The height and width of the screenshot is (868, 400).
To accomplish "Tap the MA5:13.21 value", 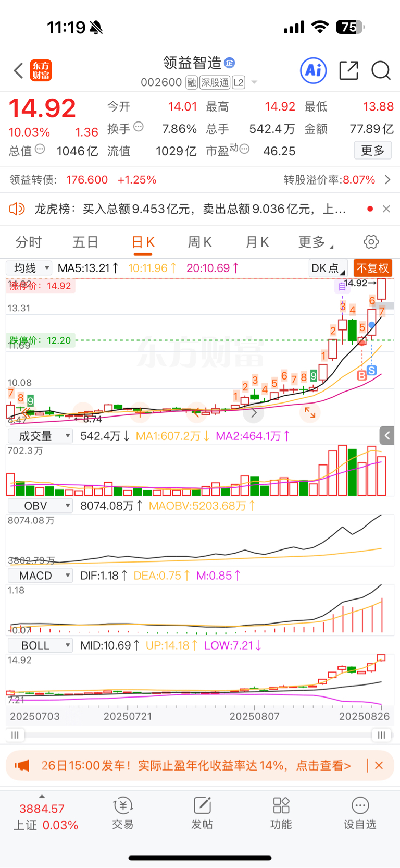I will (x=88, y=268).
